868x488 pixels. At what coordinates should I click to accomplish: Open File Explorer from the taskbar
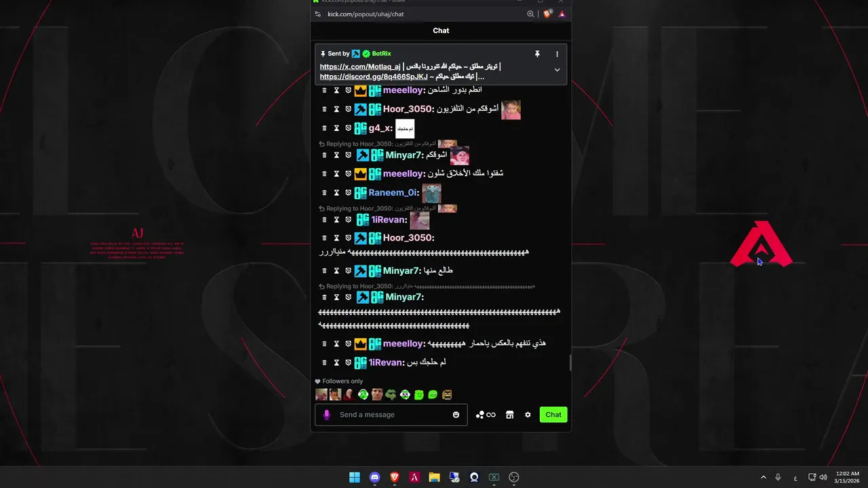point(434,477)
